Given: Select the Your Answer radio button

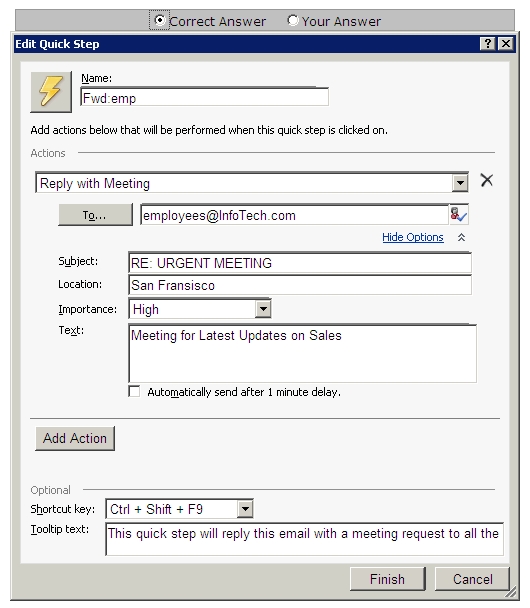Looking at the screenshot, I should [293, 20].
